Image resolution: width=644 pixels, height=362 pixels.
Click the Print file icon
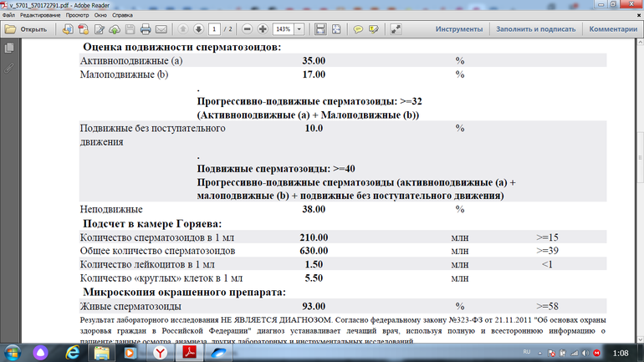pyautogui.click(x=145, y=29)
